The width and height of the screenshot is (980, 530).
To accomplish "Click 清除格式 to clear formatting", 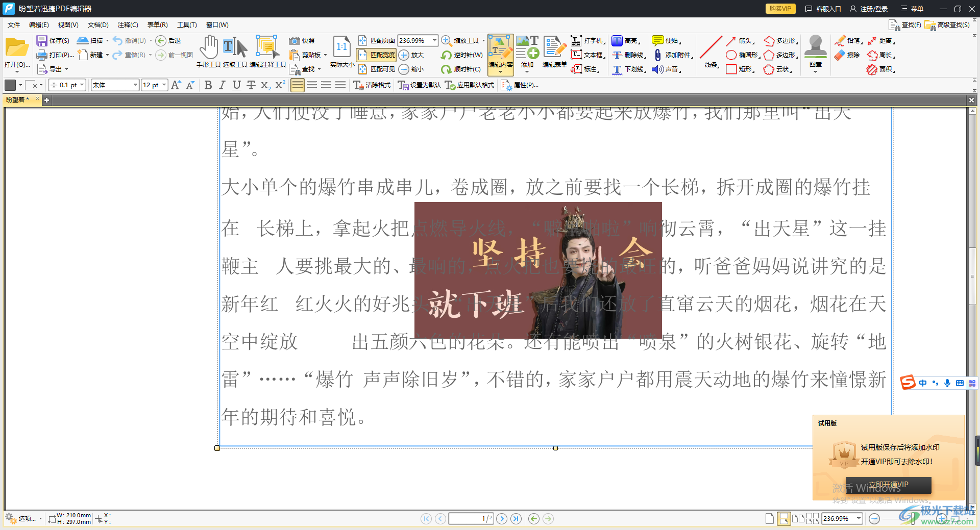I will (x=372, y=85).
